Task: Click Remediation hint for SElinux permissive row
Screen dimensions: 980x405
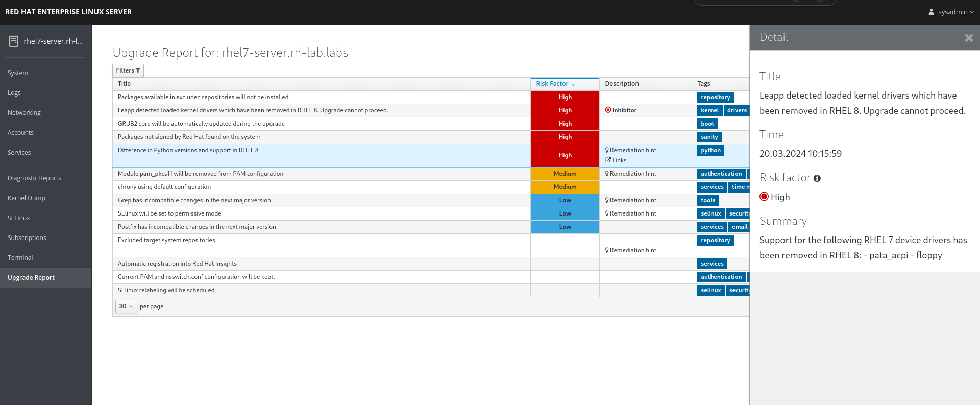Action: click(632, 213)
